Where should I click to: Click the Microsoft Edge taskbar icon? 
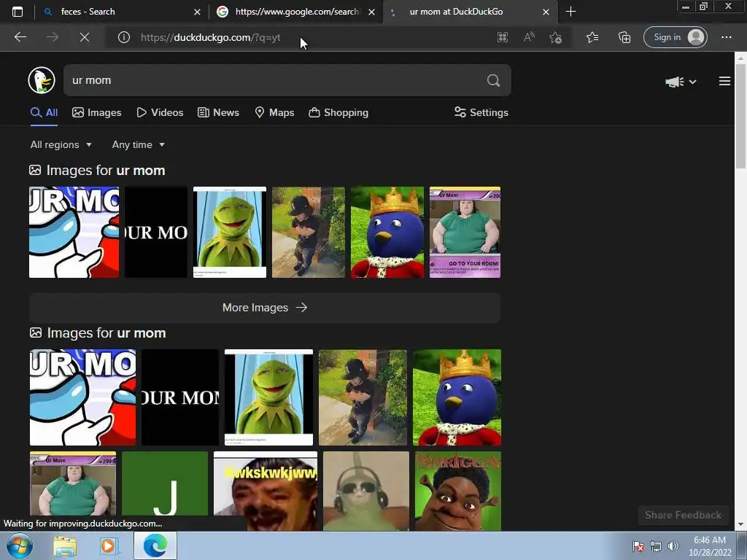[x=155, y=546]
